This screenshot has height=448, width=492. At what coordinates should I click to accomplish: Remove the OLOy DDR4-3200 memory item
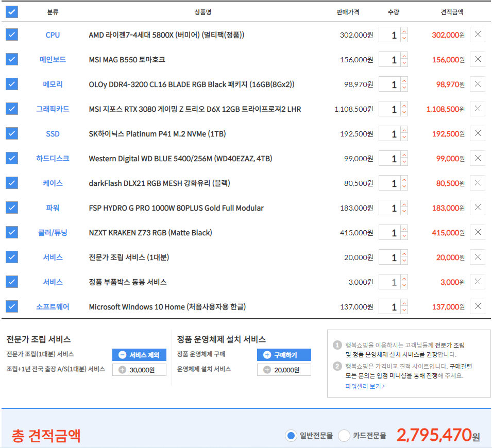477,84
